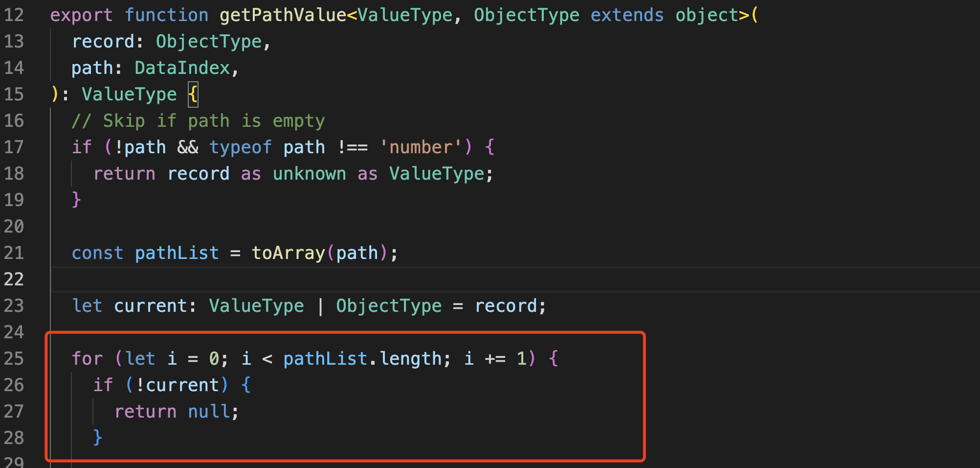Click the 'number' string literal
The width and height of the screenshot is (980, 468).
pyautogui.click(x=421, y=147)
